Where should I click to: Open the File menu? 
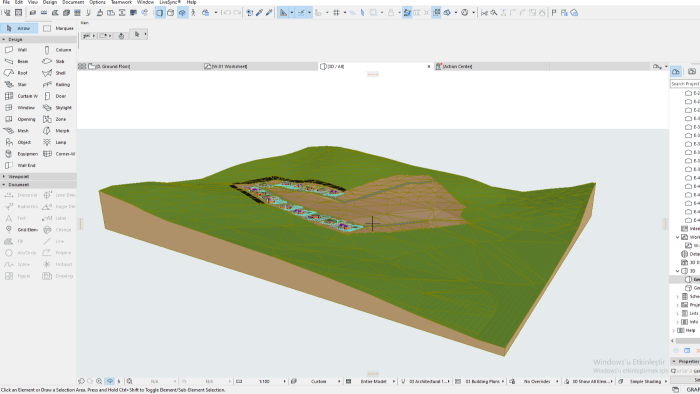6,2
